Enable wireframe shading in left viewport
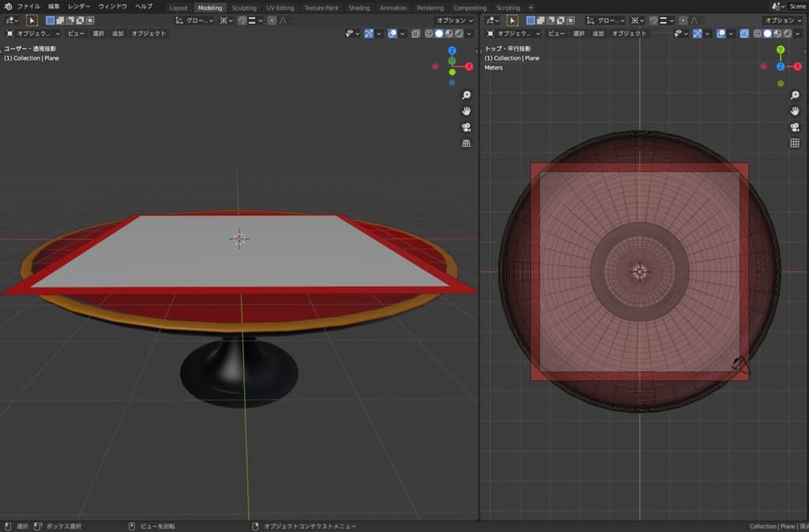Viewport: 809px width, 532px height. [429, 34]
